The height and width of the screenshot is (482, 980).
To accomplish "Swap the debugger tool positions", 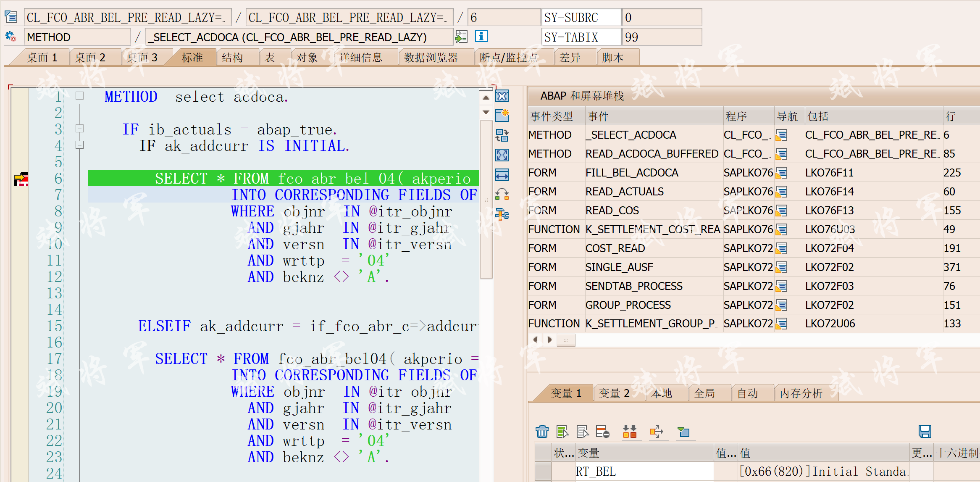I will (x=502, y=135).
